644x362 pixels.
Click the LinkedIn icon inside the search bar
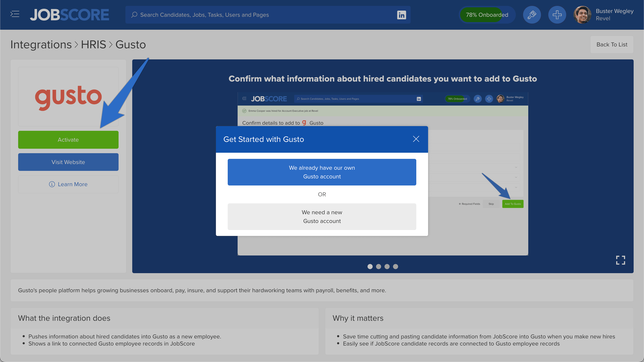pos(401,15)
